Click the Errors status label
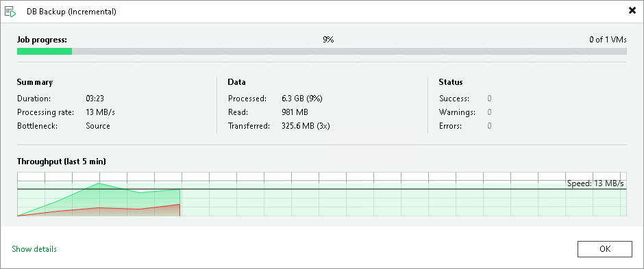644x269 pixels. (451, 125)
